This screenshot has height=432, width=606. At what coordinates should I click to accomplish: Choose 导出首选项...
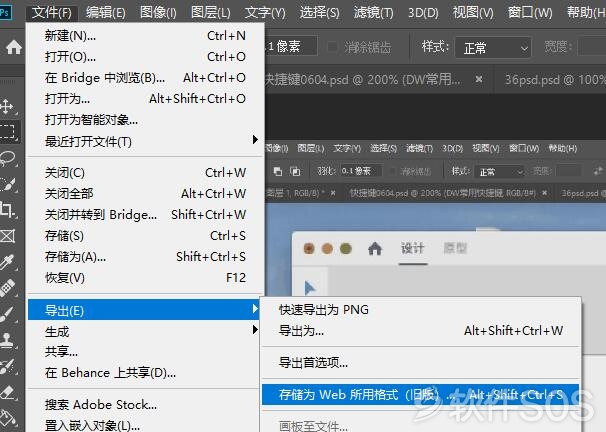tap(421, 362)
